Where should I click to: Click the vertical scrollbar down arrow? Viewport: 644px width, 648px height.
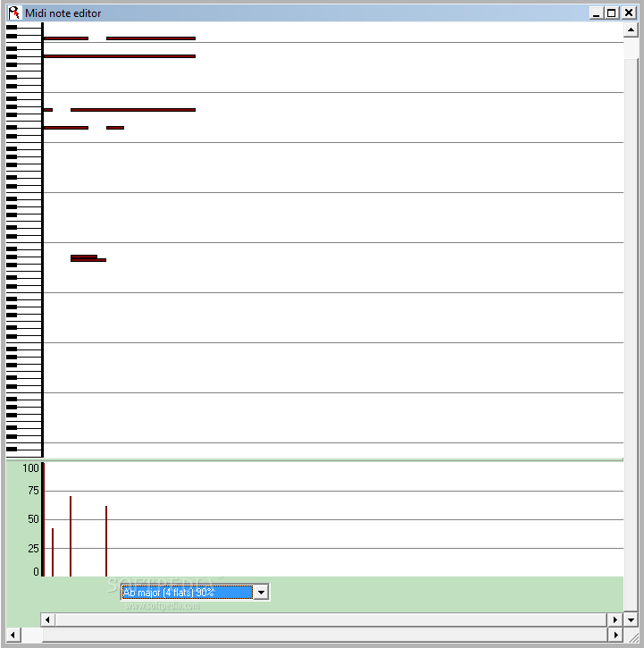pyautogui.click(x=631, y=619)
